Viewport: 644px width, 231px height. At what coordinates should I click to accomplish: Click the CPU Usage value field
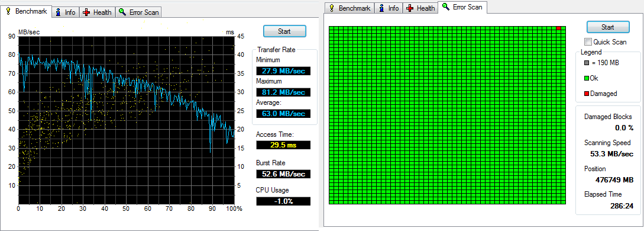click(x=283, y=201)
